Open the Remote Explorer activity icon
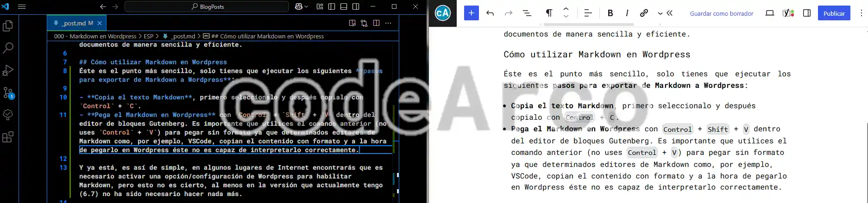Viewport: 868px width, 203px height. pyautogui.click(x=8, y=115)
